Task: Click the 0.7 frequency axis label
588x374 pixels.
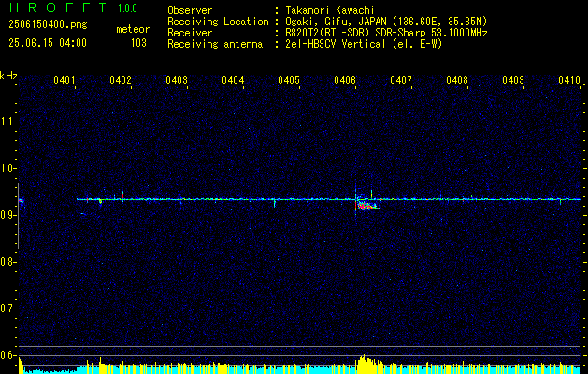Action: point(7,309)
